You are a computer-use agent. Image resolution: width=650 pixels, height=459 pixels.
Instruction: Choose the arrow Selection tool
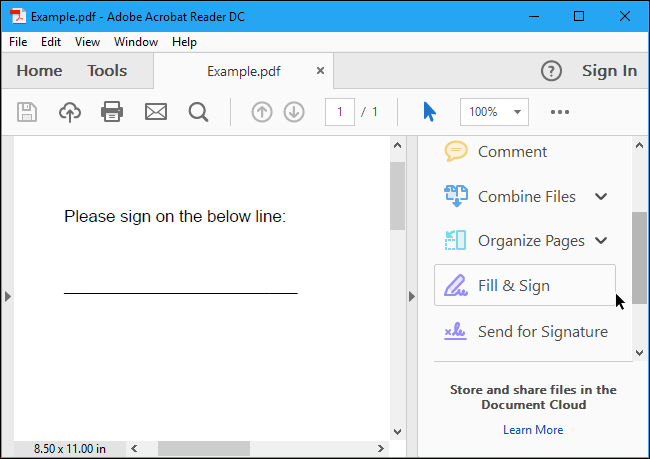(x=429, y=112)
